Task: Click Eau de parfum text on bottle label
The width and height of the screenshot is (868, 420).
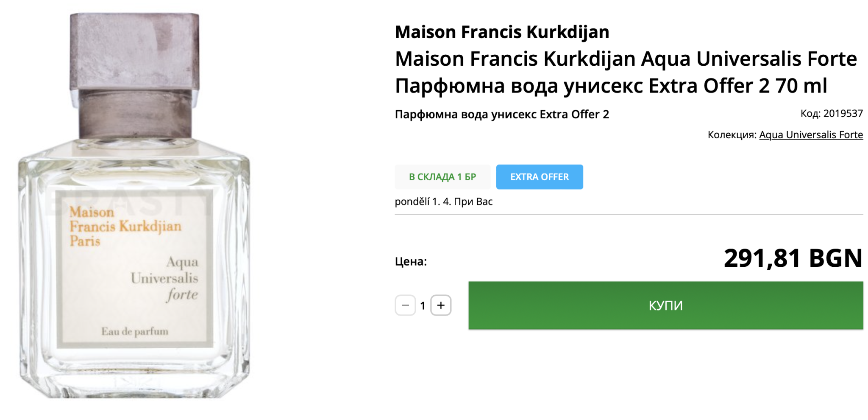Action: 135,331
